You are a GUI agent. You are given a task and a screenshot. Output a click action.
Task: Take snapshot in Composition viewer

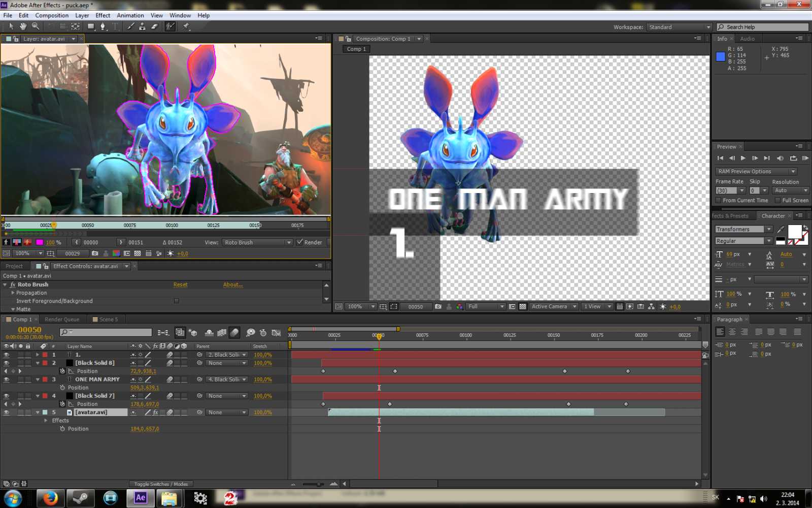point(438,307)
